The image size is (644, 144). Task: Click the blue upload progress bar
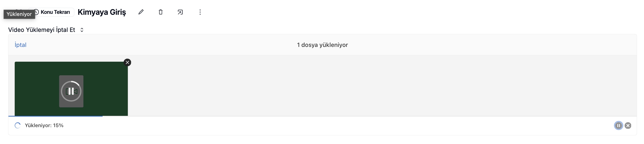click(x=56, y=116)
